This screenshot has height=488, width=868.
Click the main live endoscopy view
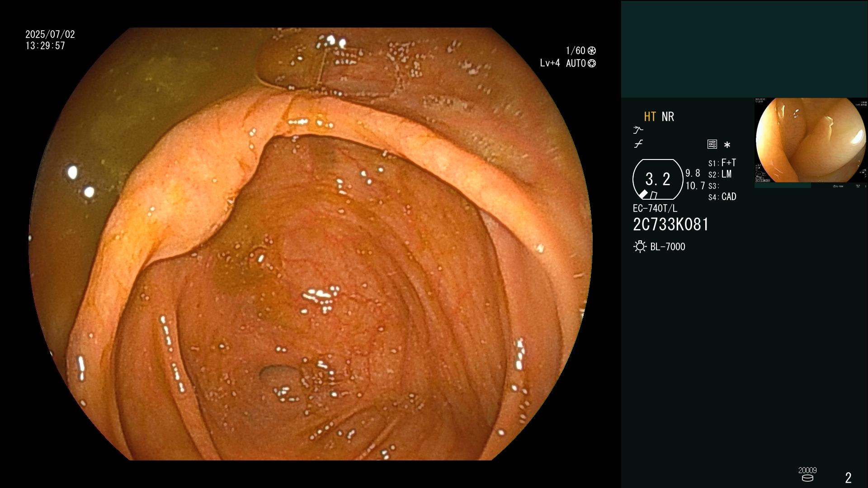pos(311,244)
